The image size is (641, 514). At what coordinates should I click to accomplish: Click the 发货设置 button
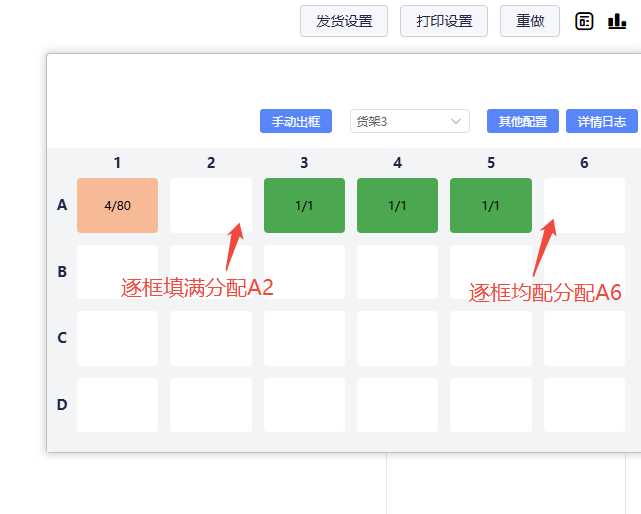(344, 21)
